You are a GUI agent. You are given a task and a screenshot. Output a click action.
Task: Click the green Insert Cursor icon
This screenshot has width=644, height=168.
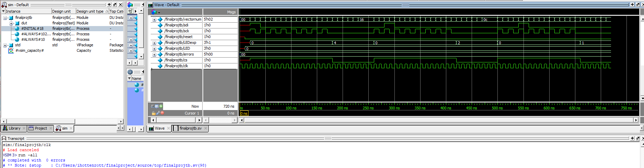coord(161,106)
